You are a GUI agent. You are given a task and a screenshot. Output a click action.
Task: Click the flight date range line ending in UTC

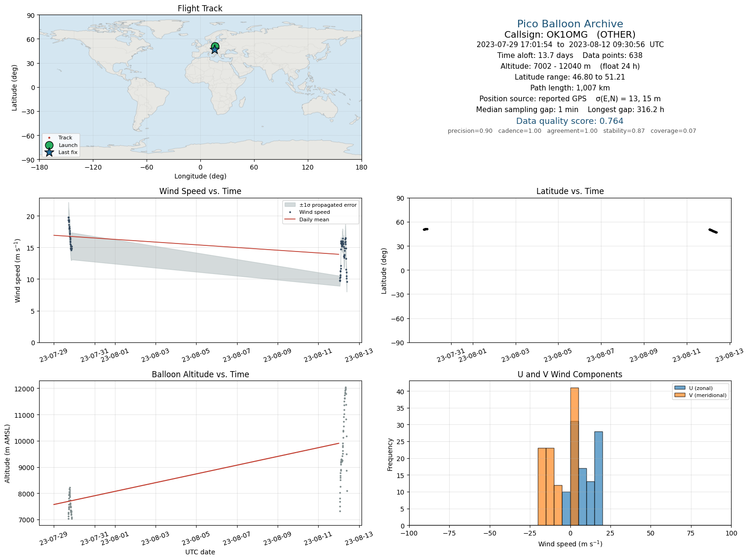pyautogui.click(x=570, y=45)
